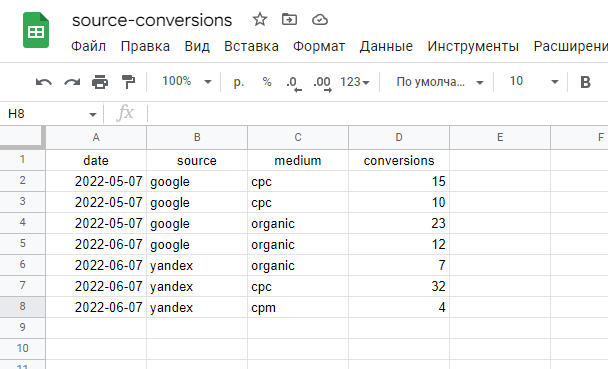The height and width of the screenshot is (369, 608).
Task: Click the fx formula icon
Action: [125, 113]
